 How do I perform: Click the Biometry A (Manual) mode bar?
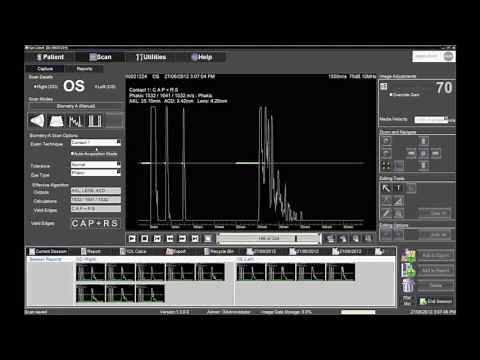pyautogui.click(x=76, y=106)
